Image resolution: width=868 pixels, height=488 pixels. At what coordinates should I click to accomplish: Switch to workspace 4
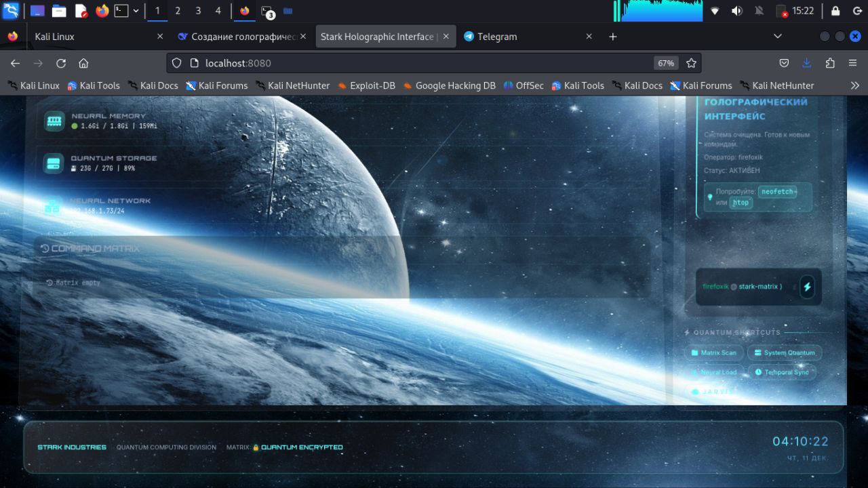pyautogui.click(x=218, y=11)
